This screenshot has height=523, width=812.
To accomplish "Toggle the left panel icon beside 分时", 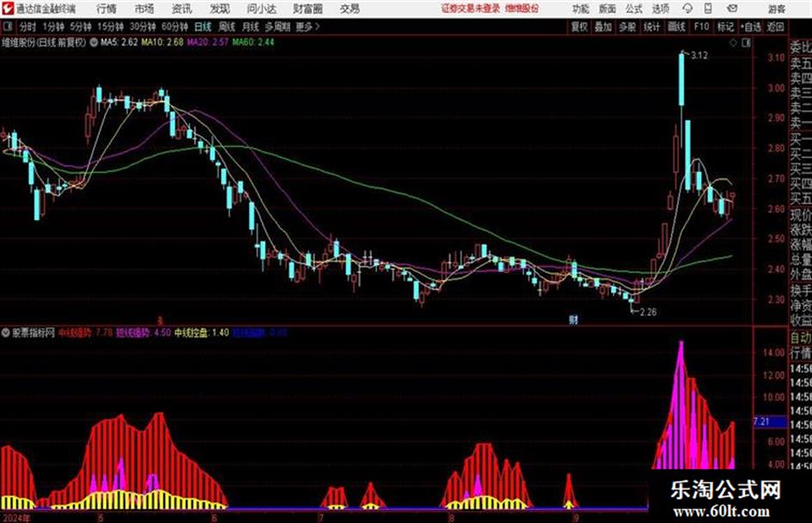I will 8,27.
